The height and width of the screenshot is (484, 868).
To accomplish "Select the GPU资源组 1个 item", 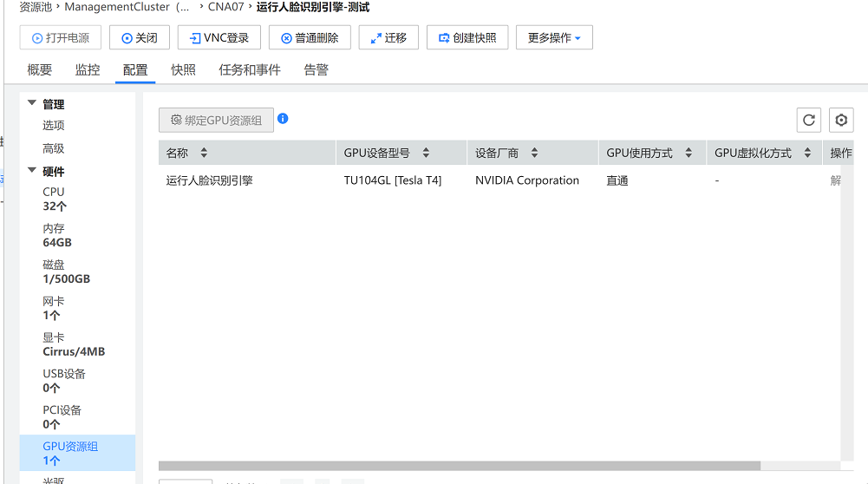I will [x=77, y=453].
